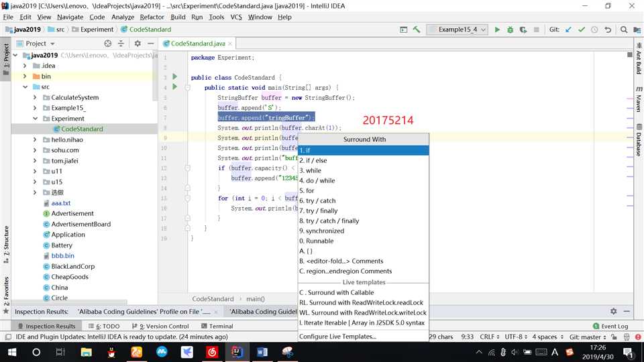Expand the .idea folder
The image size is (644, 362).
pyautogui.click(x=25, y=66)
